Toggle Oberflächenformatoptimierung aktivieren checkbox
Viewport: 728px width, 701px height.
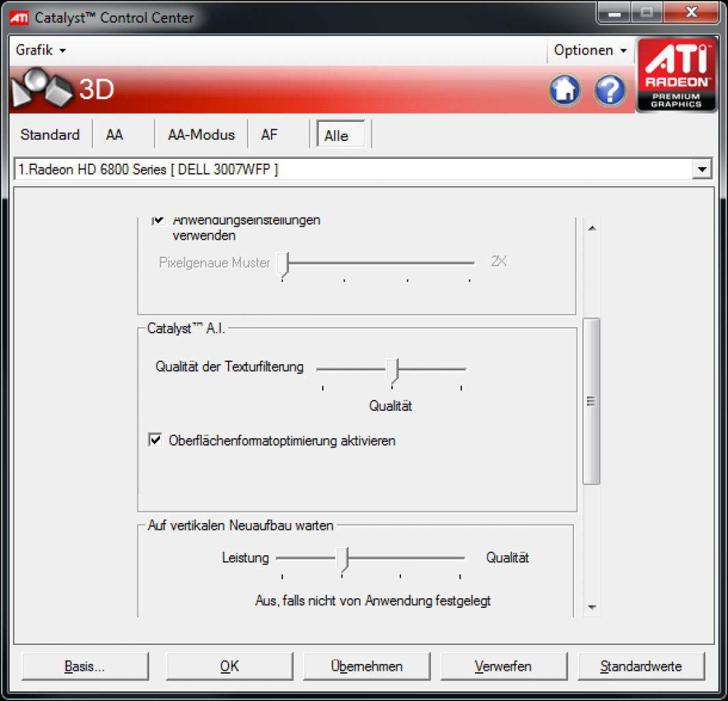click(155, 439)
